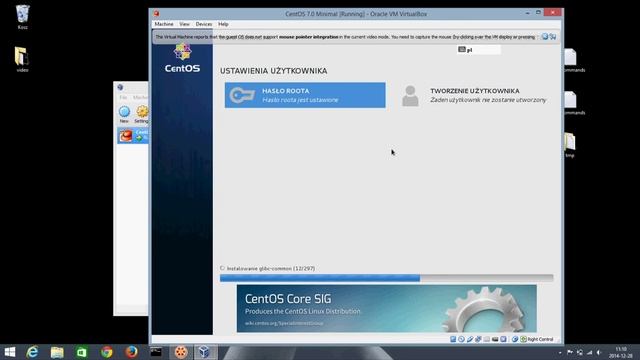Image resolution: width=640 pixels, height=360 pixels.
Task: Open the command prompt taskbar icon
Action: [x=156, y=352]
